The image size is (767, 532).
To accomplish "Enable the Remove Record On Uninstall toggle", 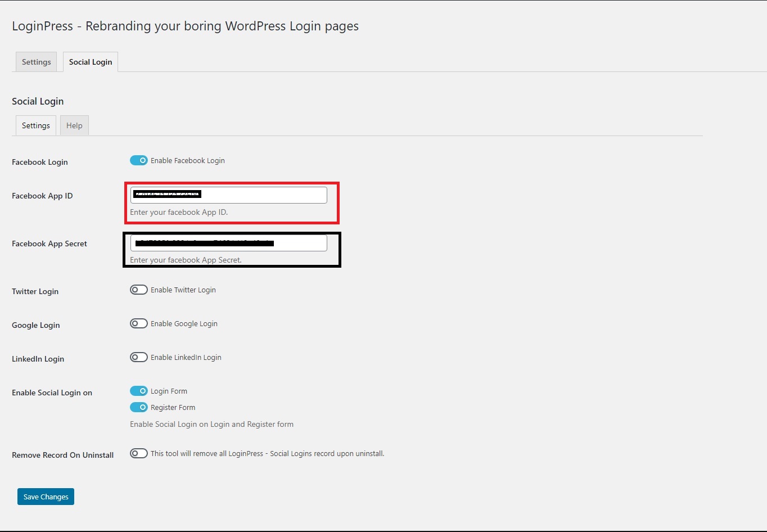I will pos(139,453).
